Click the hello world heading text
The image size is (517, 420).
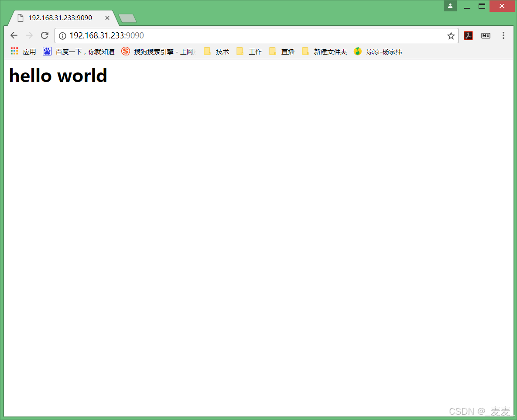(58, 76)
